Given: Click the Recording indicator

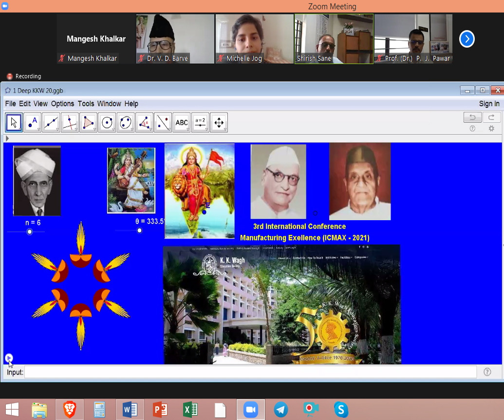Looking at the screenshot, I should [x=24, y=76].
